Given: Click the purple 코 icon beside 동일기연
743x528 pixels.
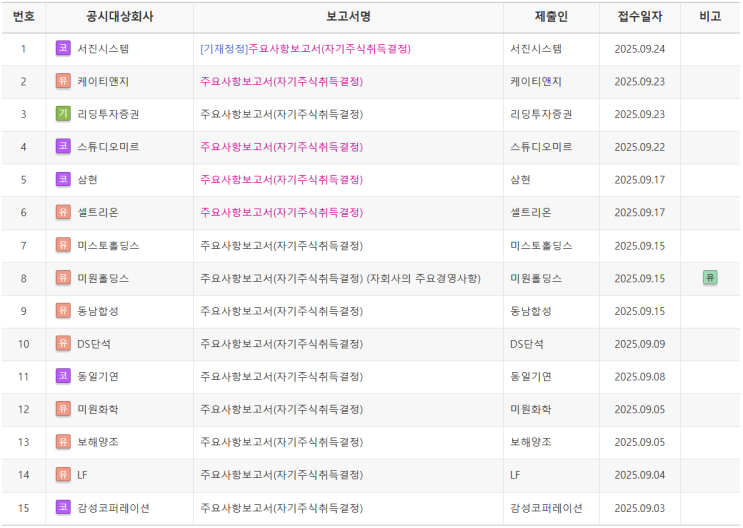Looking at the screenshot, I should 63,376.
